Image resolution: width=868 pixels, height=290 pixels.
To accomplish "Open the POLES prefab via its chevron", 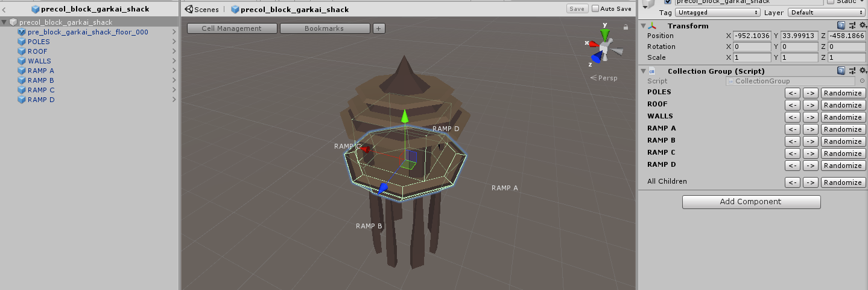I will click(174, 42).
